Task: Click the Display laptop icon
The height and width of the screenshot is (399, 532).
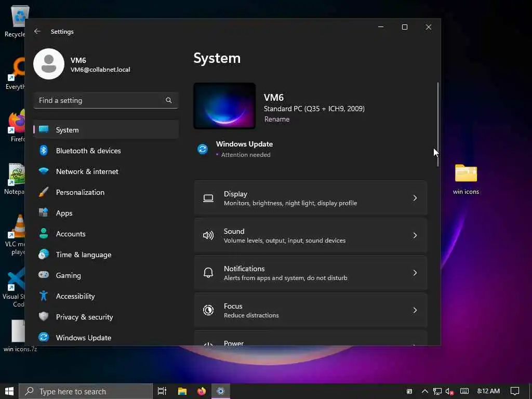Action: coord(208,198)
